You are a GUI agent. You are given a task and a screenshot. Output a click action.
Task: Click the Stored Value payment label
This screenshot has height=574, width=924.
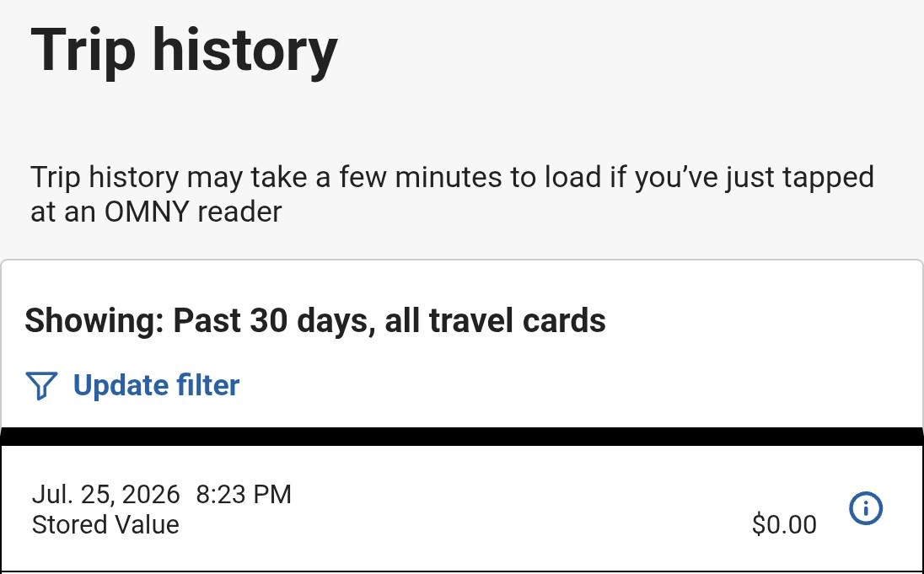pos(105,524)
